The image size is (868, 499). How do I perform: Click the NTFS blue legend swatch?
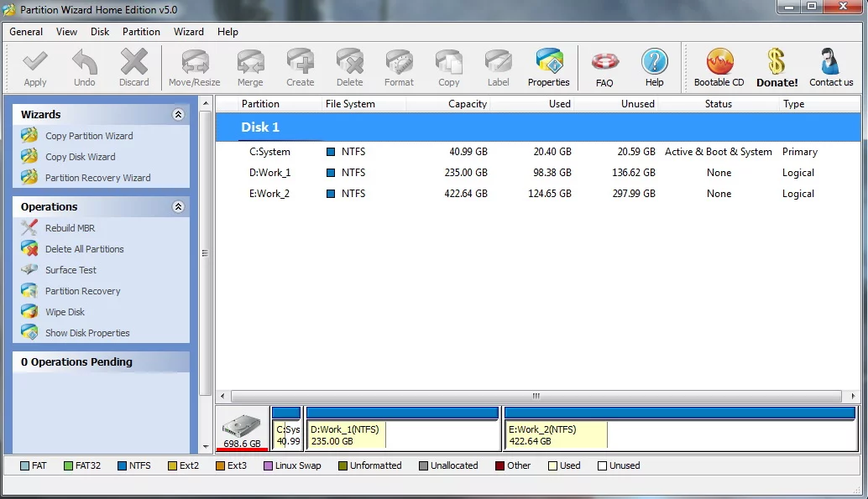point(123,465)
